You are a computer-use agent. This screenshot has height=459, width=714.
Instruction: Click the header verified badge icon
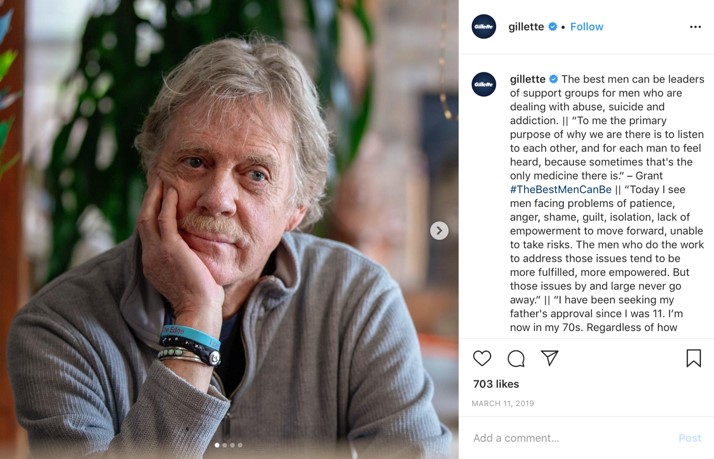(x=553, y=27)
